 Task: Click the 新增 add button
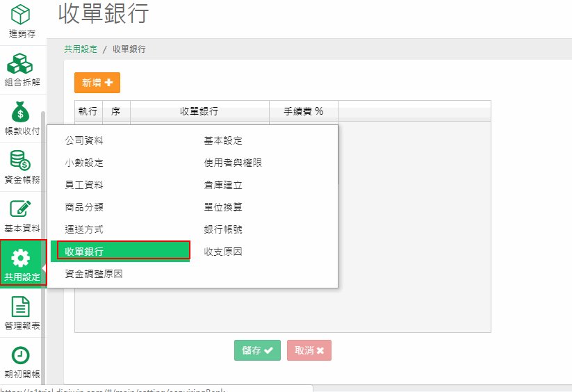(x=97, y=83)
